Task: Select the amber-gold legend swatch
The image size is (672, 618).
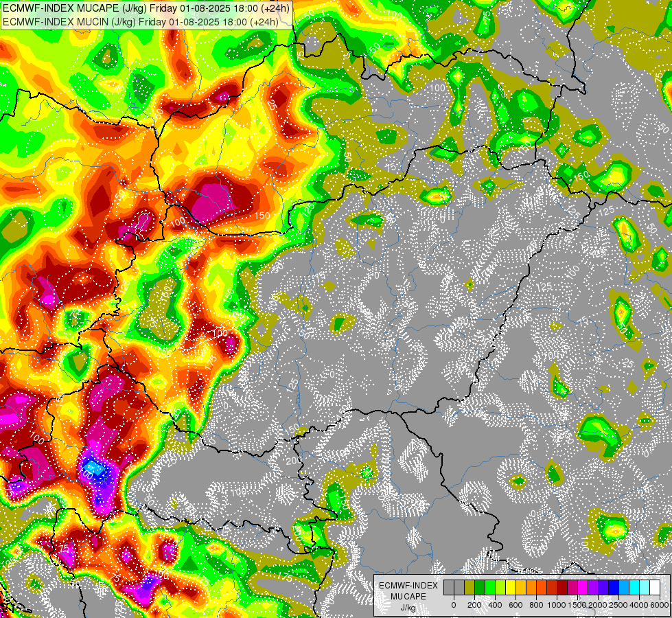Action: [521, 588]
